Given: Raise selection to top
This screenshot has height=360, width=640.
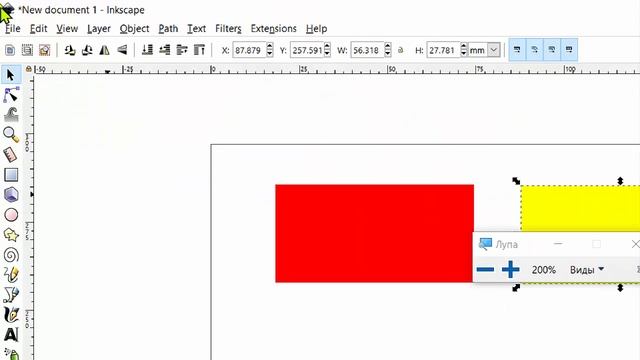Looking at the screenshot, I should pos(199,50).
